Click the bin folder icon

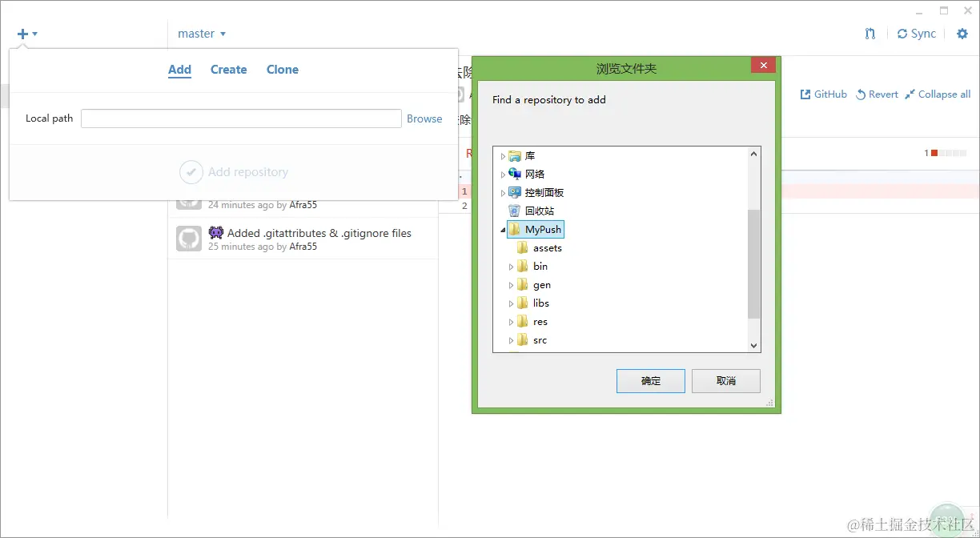(523, 266)
